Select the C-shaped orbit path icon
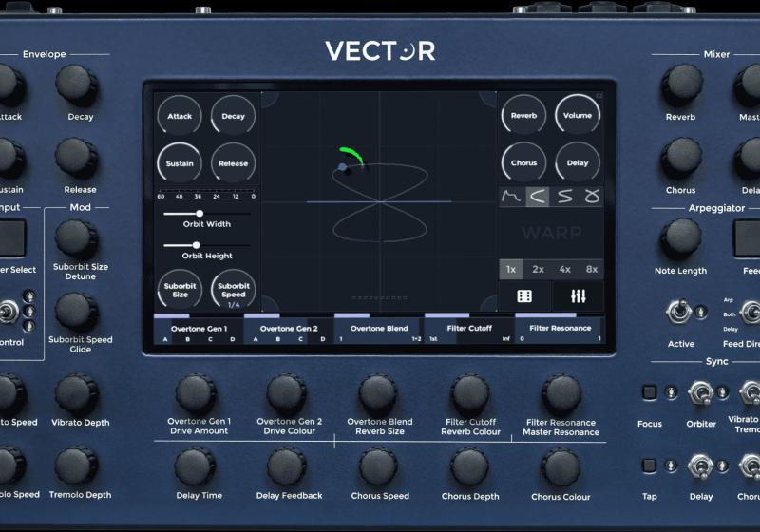 pyautogui.click(x=538, y=197)
